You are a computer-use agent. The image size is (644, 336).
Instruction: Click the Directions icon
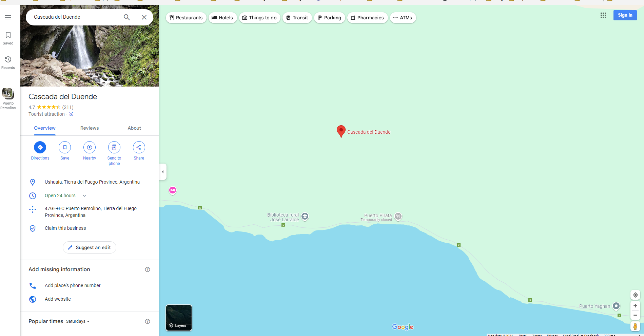[x=40, y=147]
